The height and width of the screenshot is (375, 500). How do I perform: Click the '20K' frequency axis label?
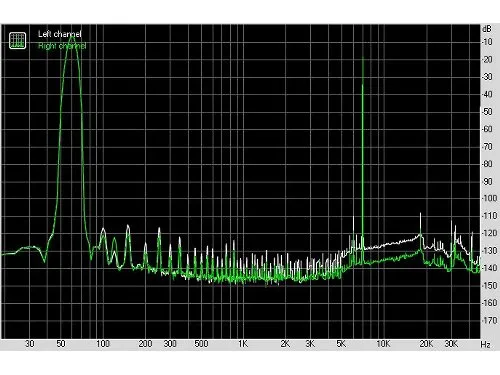click(426, 344)
